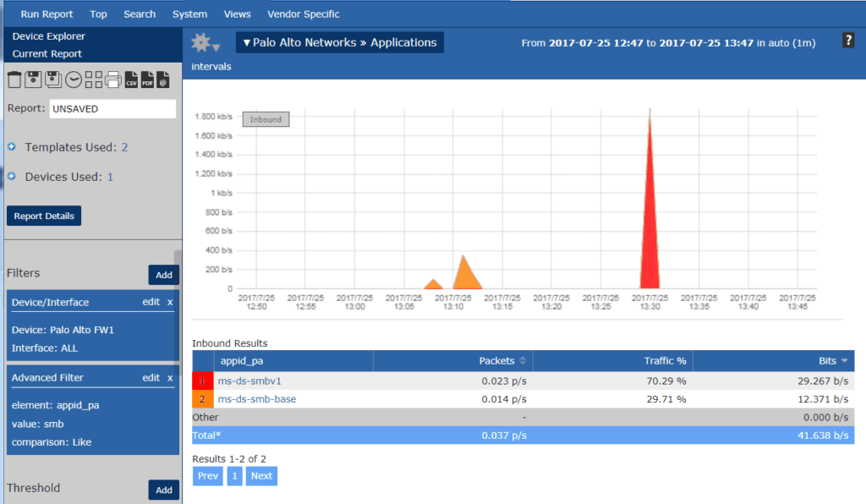Click the left panel scrollbar
866x504 pixels.
[x=178, y=315]
